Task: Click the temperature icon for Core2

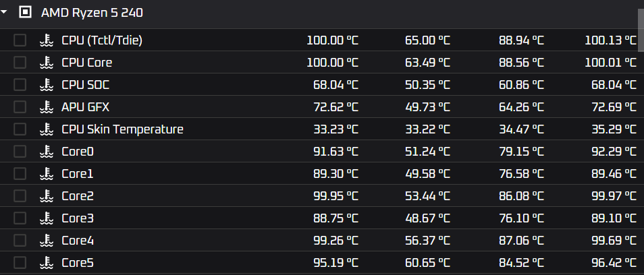Action: pyautogui.click(x=47, y=196)
